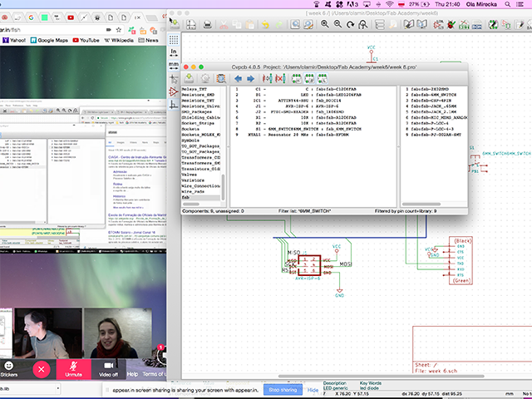The width and height of the screenshot is (532, 399).
Task: Select footprint fab:fab-PJ-002AH-SMT
Action: pos(434,135)
